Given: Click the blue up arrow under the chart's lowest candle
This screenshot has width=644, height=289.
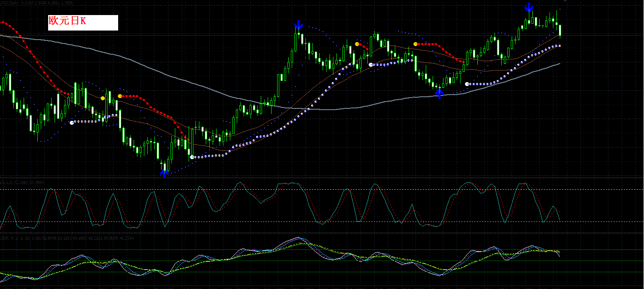Looking at the screenshot, I should point(164,172).
